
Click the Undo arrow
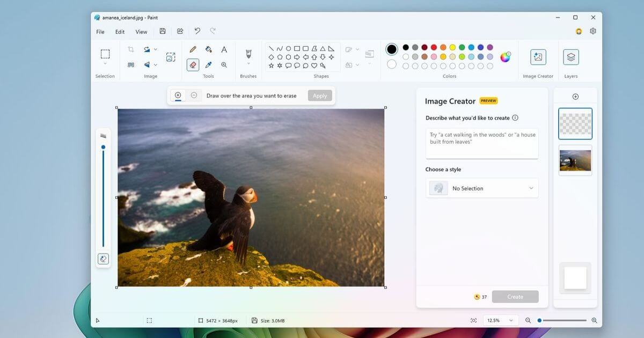pyautogui.click(x=197, y=31)
